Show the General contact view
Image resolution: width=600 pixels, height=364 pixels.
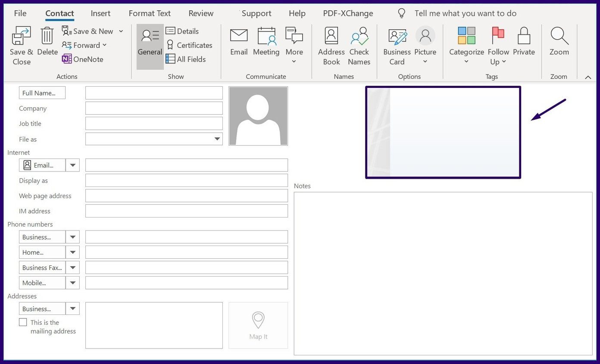pos(150,47)
